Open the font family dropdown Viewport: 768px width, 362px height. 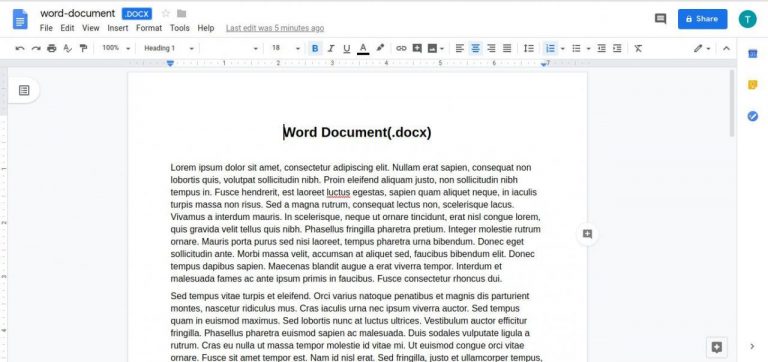click(x=230, y=48)
